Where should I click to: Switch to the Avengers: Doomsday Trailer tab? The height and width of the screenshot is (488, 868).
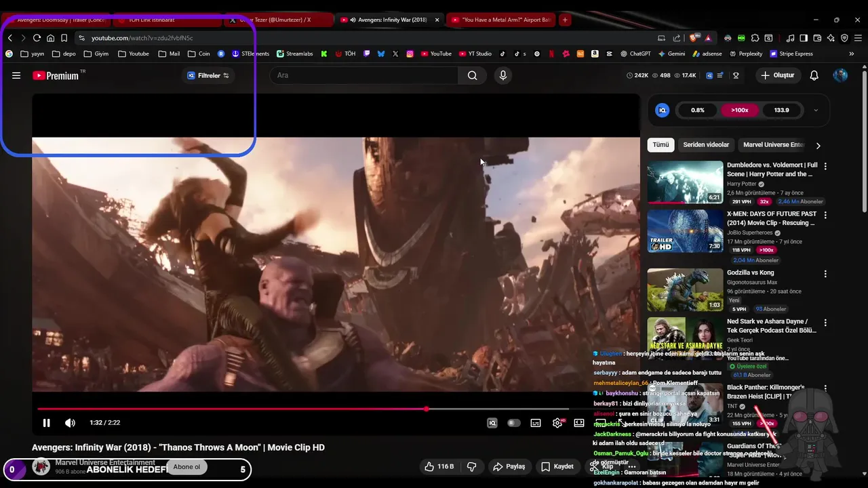pyautogui.click(x=60, y=20)
